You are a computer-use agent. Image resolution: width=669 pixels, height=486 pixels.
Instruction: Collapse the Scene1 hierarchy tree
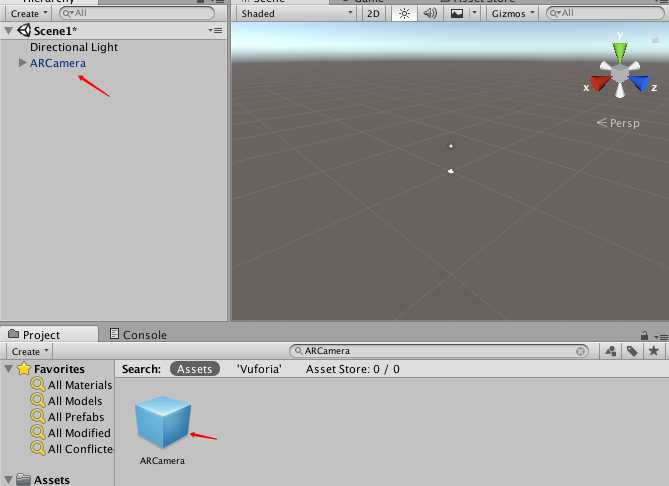click(9, 31)
